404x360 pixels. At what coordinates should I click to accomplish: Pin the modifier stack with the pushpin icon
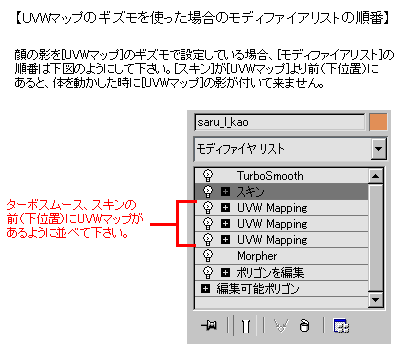(209, 325)
